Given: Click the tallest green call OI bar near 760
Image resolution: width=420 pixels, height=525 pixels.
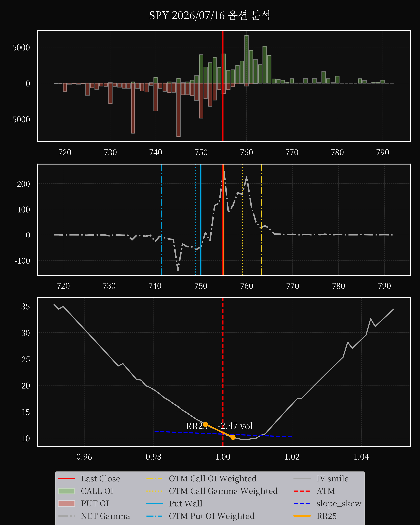Looking at the screenshot, I should (x=246, y=59).
